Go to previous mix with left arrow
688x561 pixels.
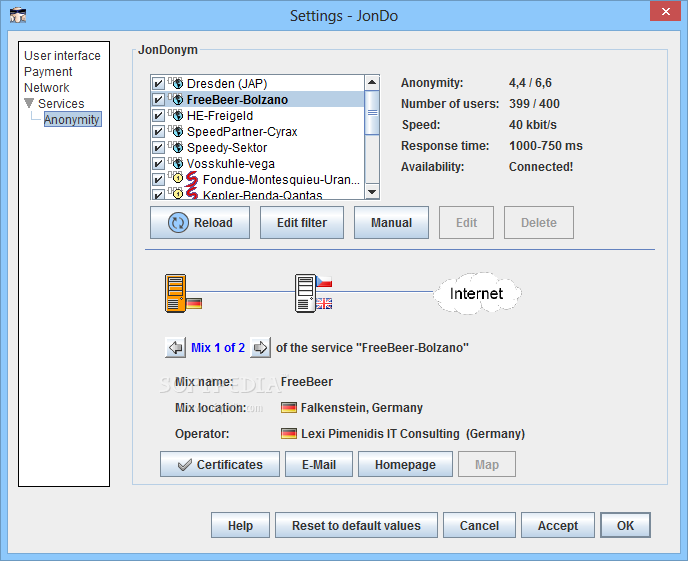click(175, 347)
